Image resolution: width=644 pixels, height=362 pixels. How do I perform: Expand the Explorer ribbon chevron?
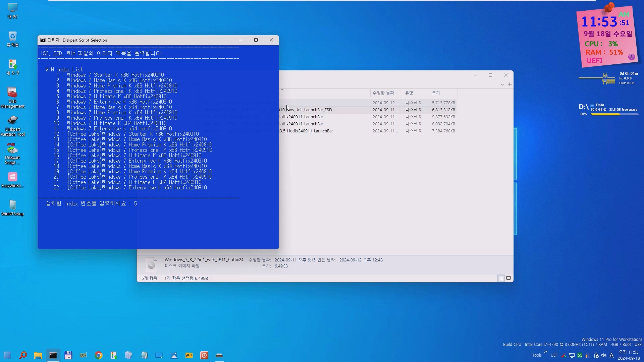click(502, 84)
